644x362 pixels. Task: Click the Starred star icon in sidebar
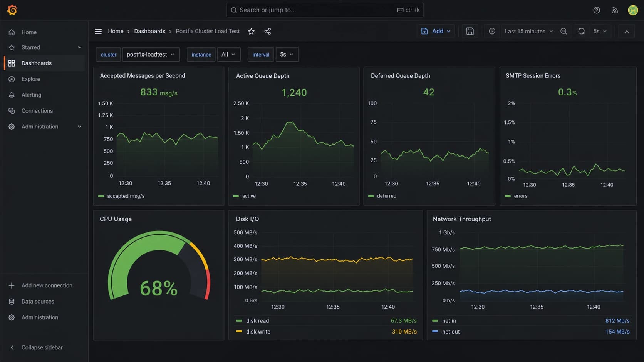12,47
